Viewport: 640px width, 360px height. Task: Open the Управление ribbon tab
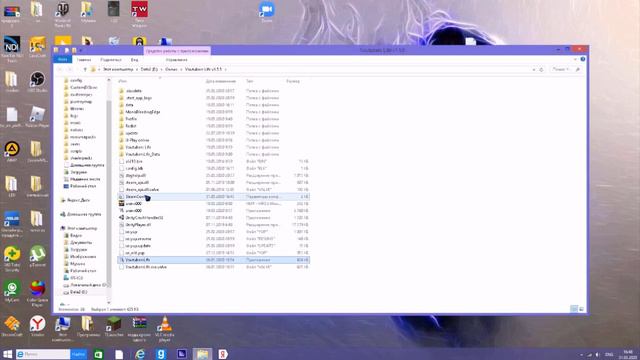point(177,60)
